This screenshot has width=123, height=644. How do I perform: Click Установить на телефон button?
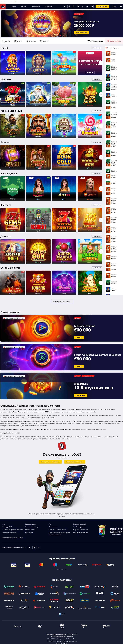(75, 462)
